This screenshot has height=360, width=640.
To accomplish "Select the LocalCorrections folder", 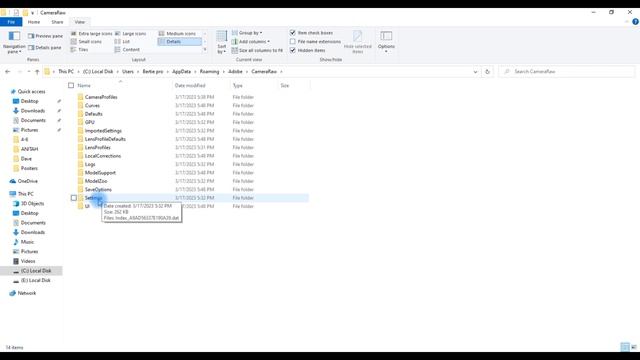I will 103,156.
